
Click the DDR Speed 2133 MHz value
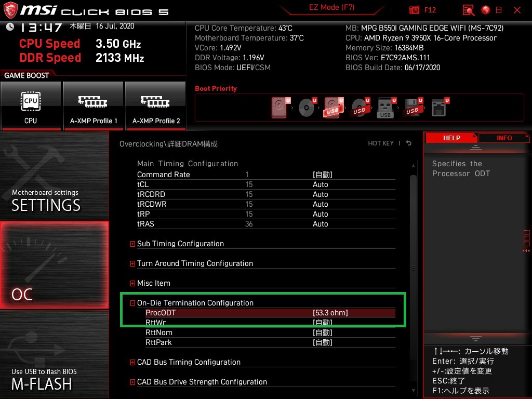point(120,58)
